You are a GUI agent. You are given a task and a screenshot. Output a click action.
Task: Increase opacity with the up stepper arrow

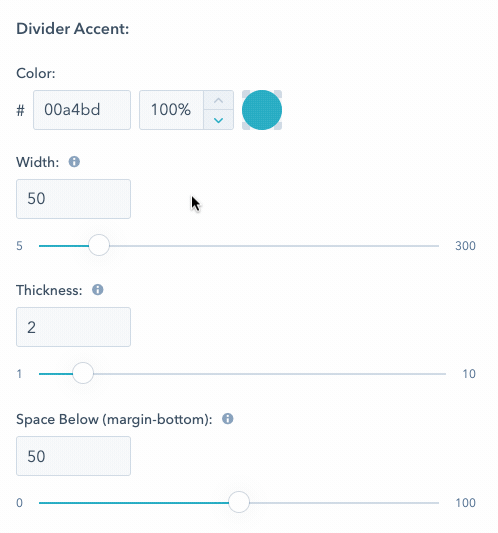coord(218,101)
